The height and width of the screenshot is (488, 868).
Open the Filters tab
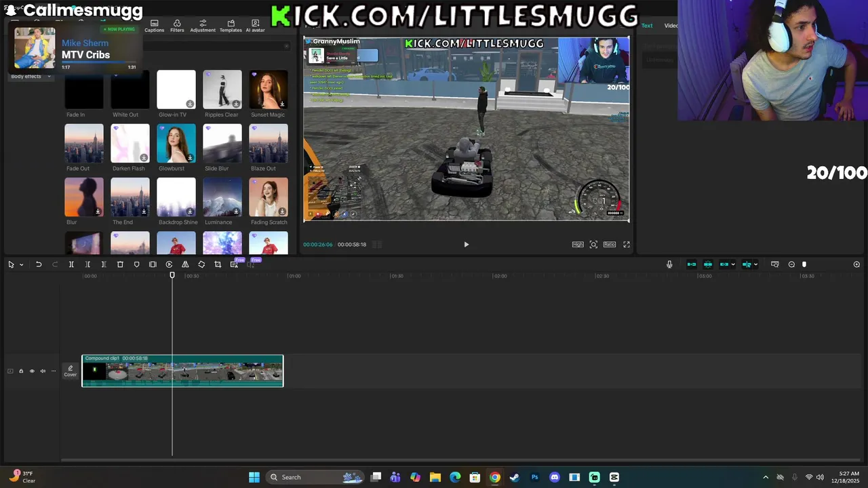point(177,26)
